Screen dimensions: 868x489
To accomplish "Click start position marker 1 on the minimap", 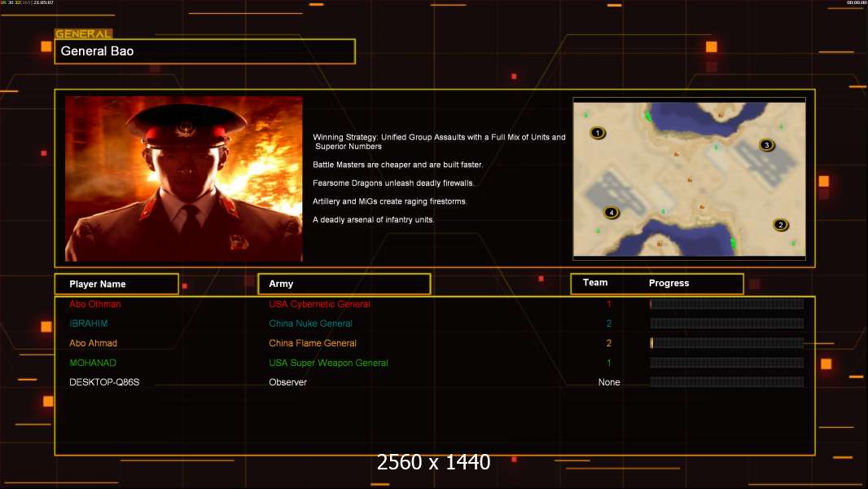I will click(598, 133).
